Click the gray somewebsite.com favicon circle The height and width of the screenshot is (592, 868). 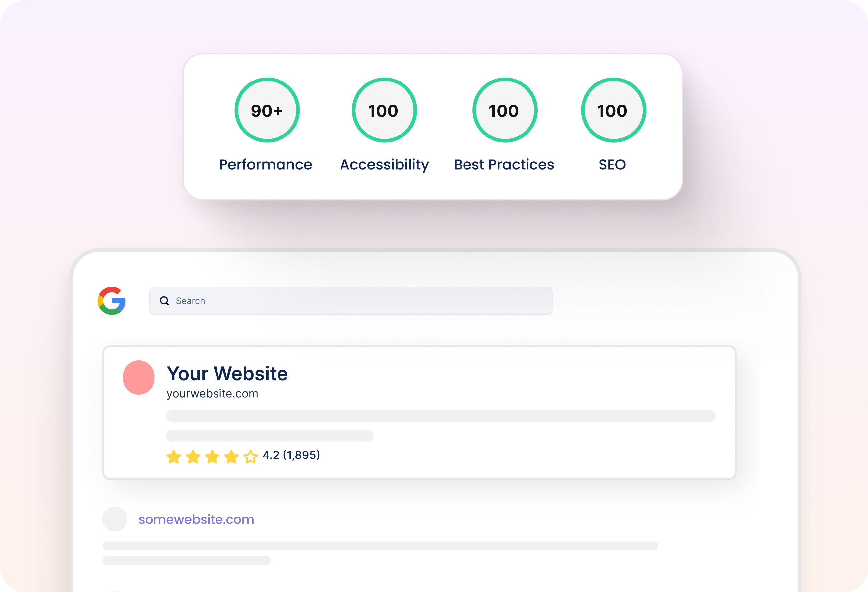coord(115,519)
